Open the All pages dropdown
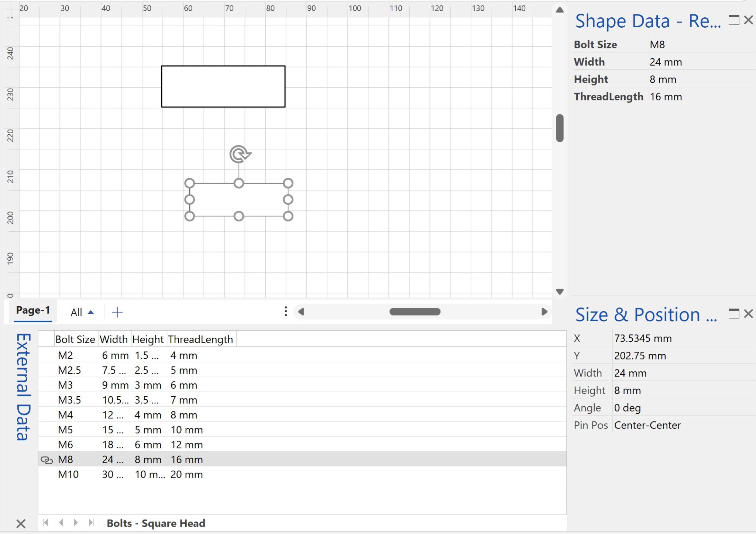Image resolution: width=756 pixels, height=534 pixels. [81, 312]
